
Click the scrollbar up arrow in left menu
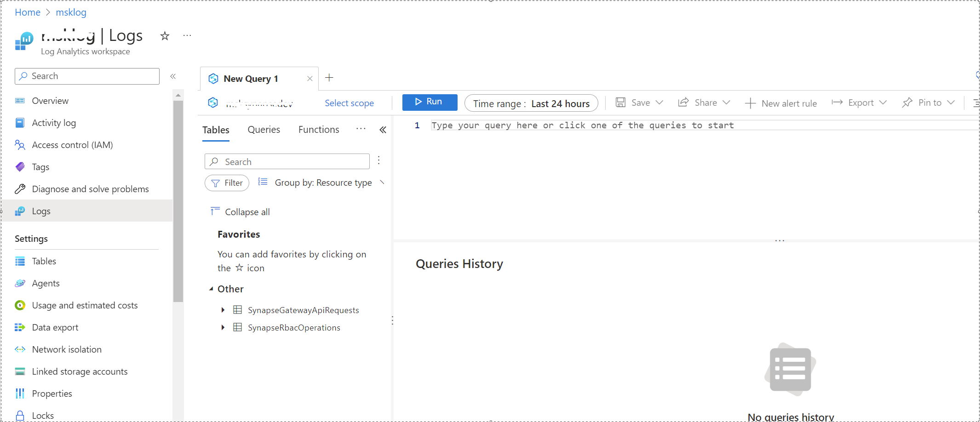click(x=178, y=95)
